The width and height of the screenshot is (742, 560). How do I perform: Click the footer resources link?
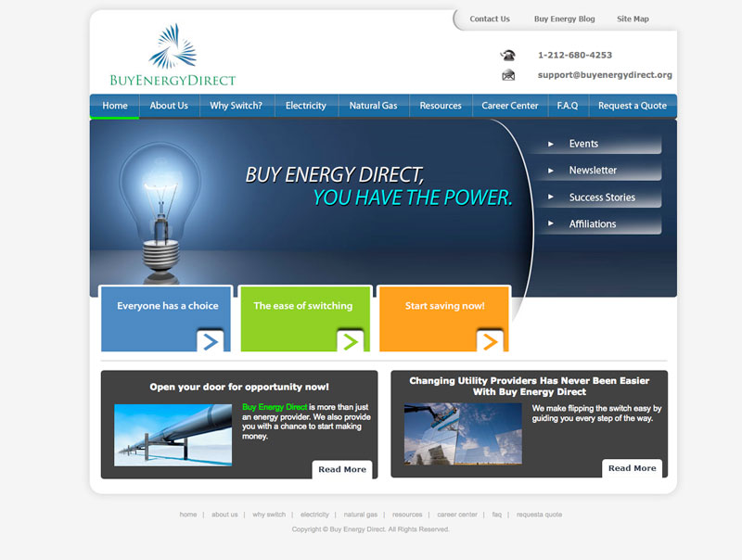407,515
